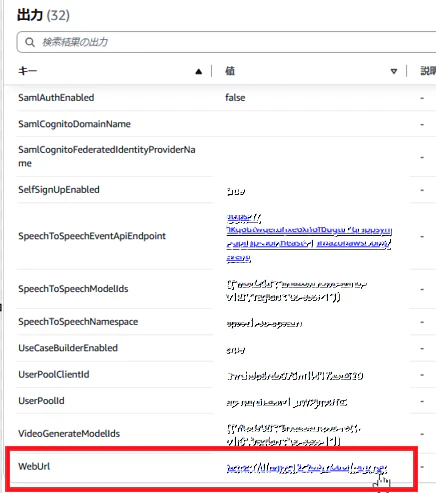Sort by キー column ascending arrow
Image resolution: width=436 pixels, height=493 pixels.
(x=199, y=71)
